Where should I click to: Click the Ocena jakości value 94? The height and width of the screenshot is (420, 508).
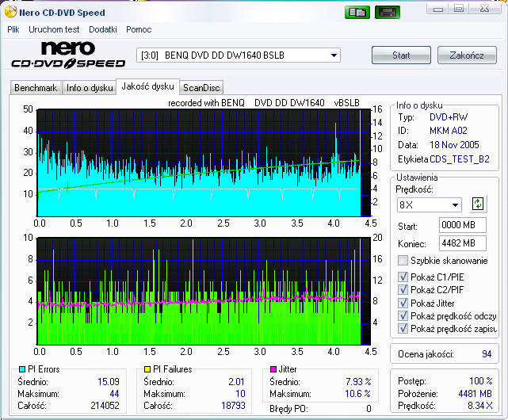click(487, 354)
